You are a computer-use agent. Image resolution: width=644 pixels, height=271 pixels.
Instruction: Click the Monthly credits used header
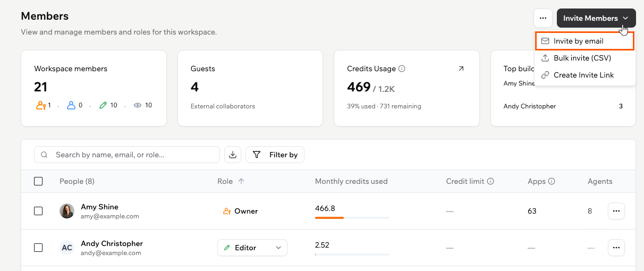click(351, 181)
